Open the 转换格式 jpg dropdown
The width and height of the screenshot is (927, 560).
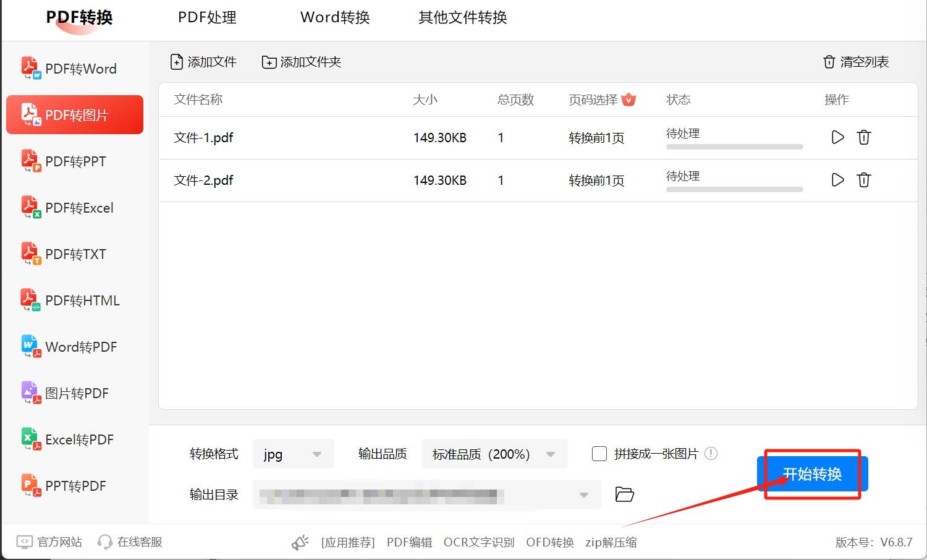click(294, 454)
